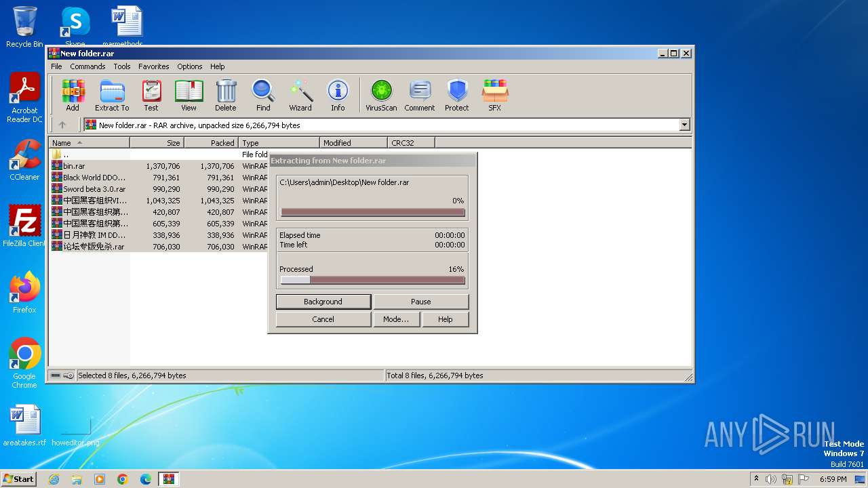Click the Help button in extraction dialog
Viewport: 868px width, 488px height.
coord(446,319)
